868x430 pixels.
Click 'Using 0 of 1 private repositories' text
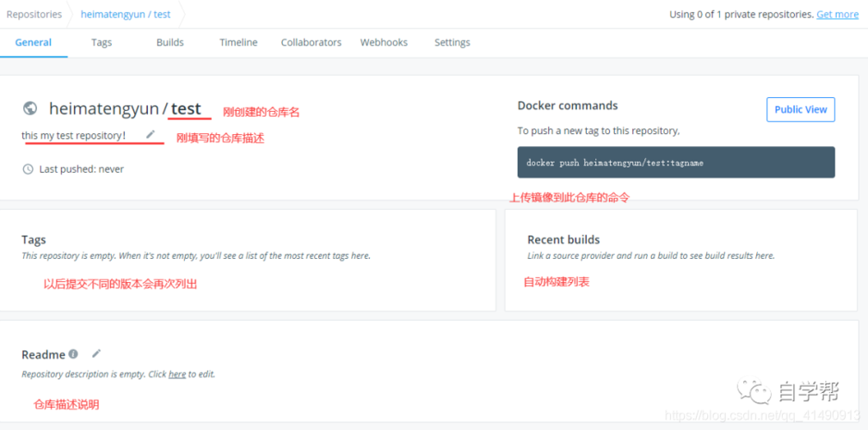coord(741,15)
